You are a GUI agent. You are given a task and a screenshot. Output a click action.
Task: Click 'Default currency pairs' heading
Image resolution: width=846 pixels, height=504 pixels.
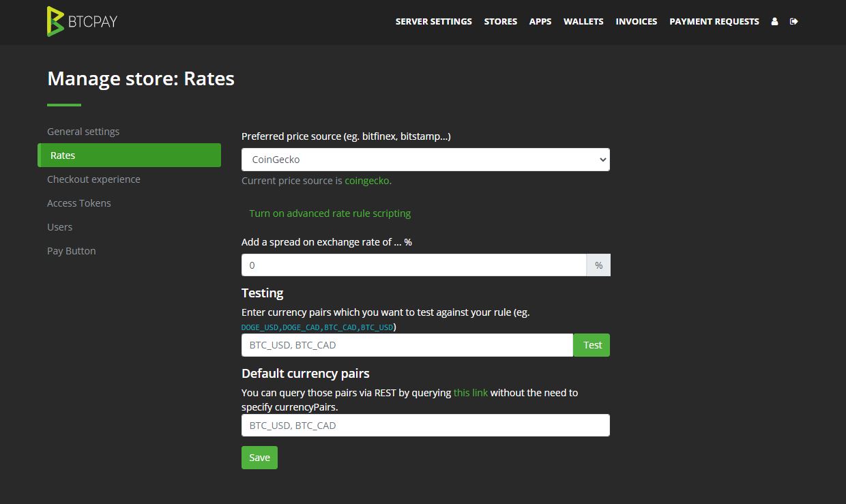pos(306,374)
